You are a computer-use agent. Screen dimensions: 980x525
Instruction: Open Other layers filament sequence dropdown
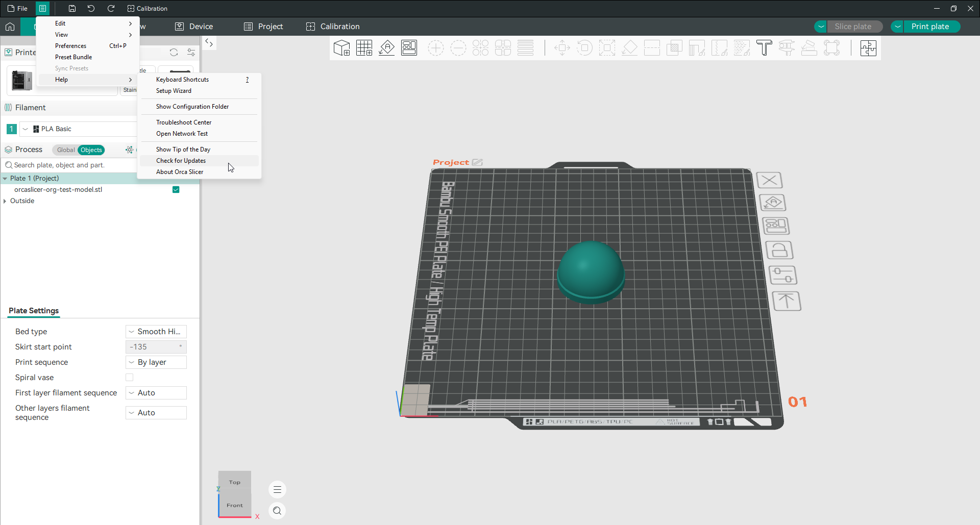click(x=156, y=413)
